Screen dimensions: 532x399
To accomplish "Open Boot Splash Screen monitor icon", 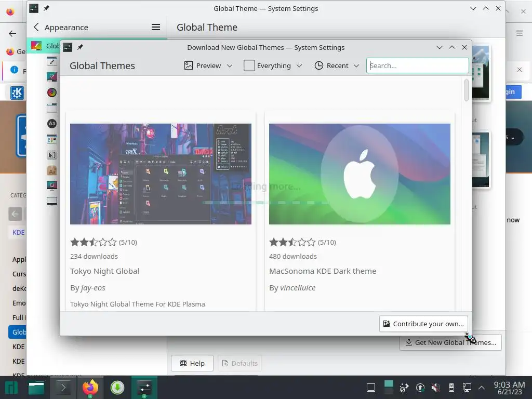I will click(52, 201).
